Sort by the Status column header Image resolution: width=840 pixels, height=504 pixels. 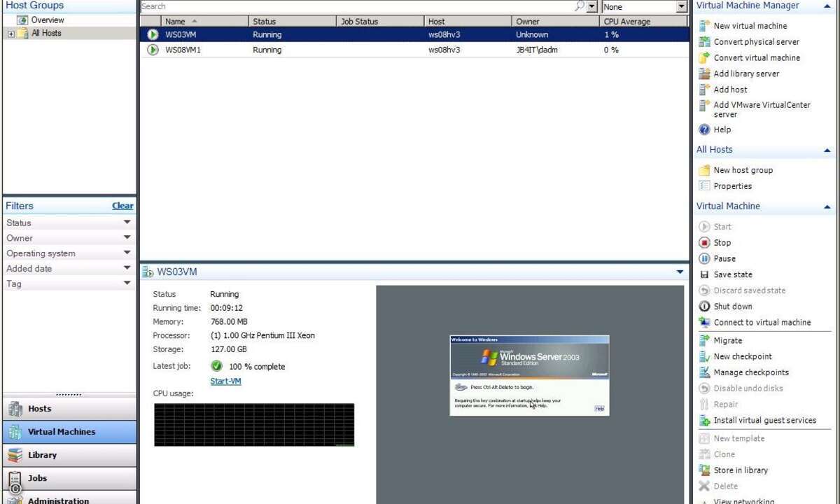[x=293, y=22]
